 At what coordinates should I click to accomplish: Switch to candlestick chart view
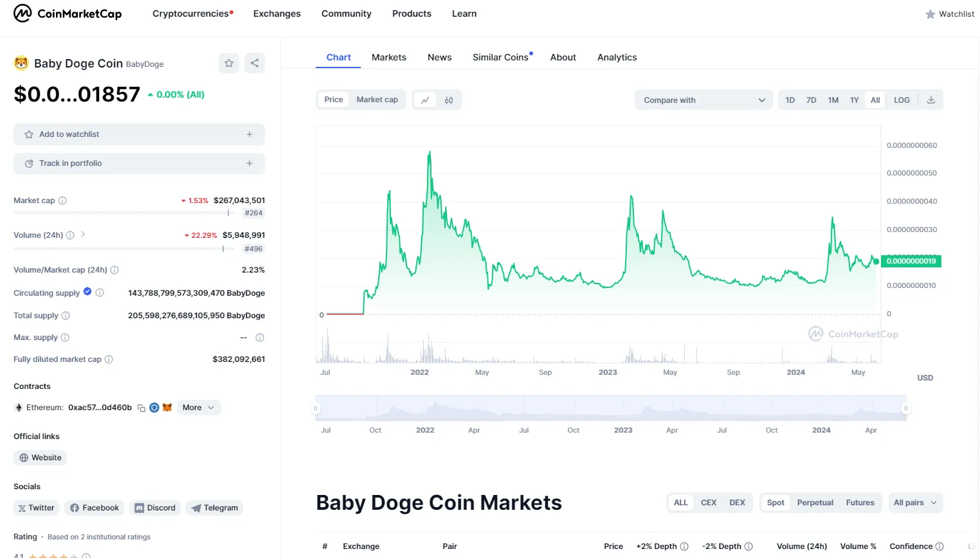pos(448,100)
